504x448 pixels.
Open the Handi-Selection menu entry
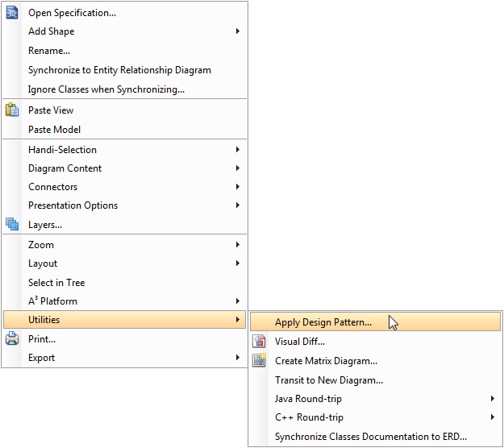(124, 150)
